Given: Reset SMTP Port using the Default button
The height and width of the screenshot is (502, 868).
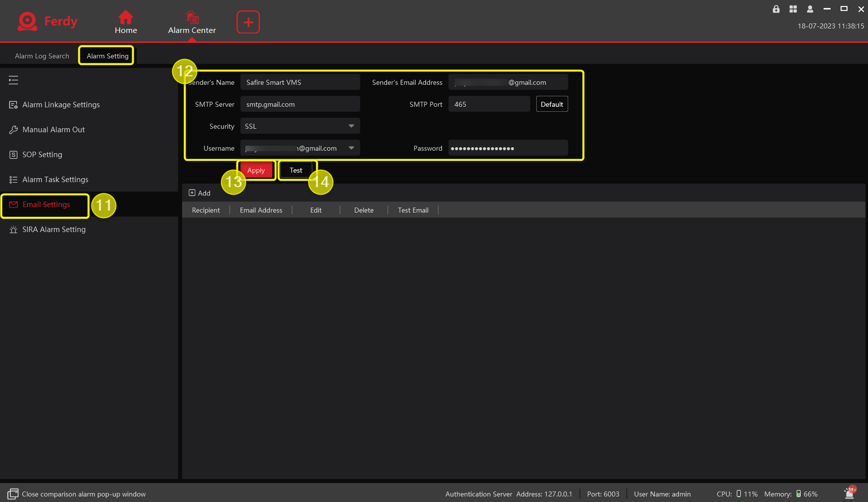Looking at the screenshot, I should click(552, 104).
